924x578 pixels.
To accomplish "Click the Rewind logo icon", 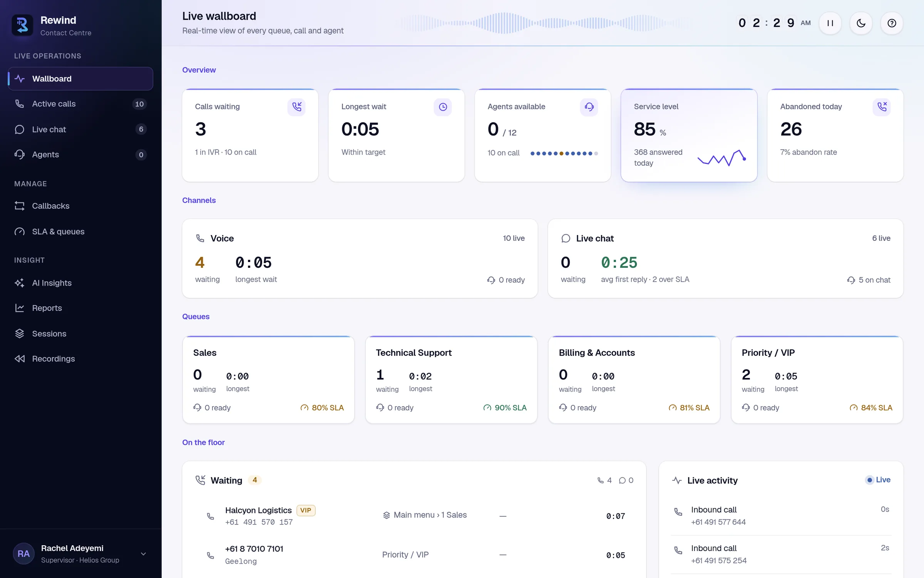I will (22, 25).
